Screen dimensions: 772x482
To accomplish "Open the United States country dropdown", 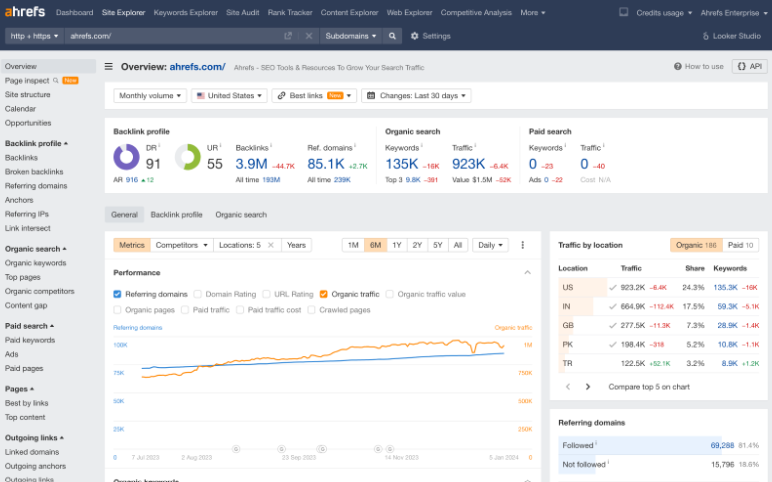I will click(229, 96).
